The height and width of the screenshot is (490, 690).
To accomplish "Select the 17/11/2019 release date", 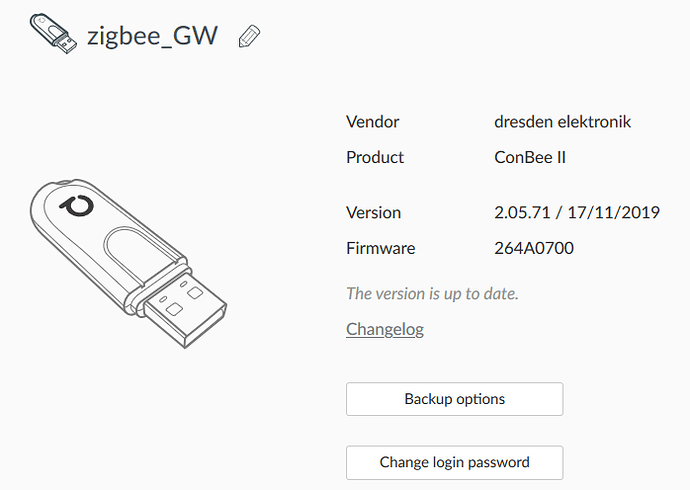I will pyautogui.click(x=613, y=213).
